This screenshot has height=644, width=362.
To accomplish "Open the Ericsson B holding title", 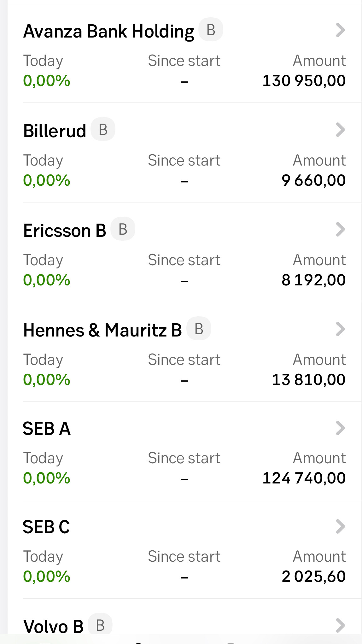I will click(x=65, y=231).
